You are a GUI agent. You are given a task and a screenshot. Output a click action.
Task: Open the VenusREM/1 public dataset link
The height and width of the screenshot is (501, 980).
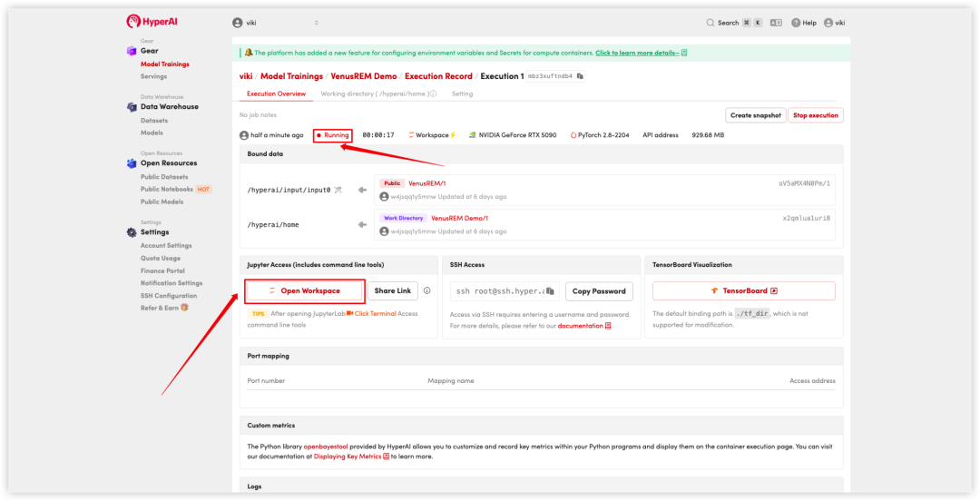[x=426, y=183]
